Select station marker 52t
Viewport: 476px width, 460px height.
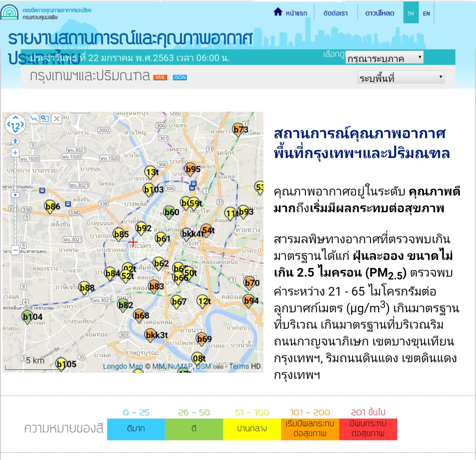pos(126,276)
